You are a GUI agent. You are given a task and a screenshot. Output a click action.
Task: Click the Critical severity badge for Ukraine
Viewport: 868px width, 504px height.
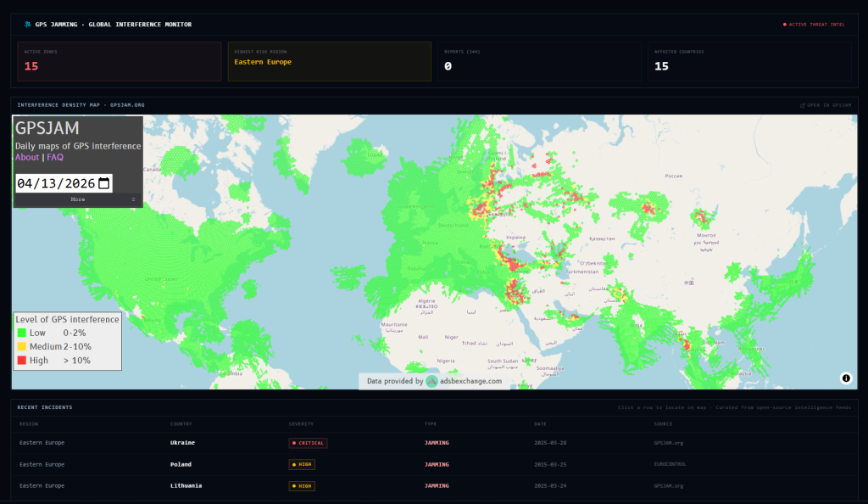(x=308, y=443)
